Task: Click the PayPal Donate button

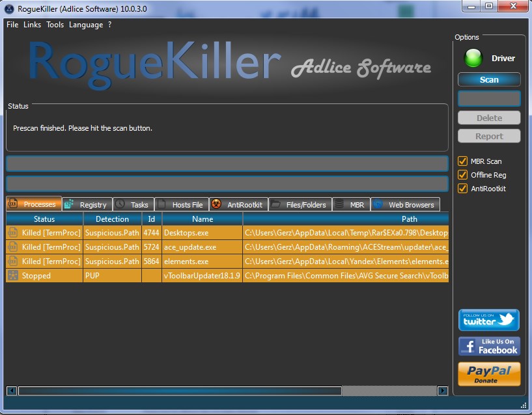Action: point(489,374)
